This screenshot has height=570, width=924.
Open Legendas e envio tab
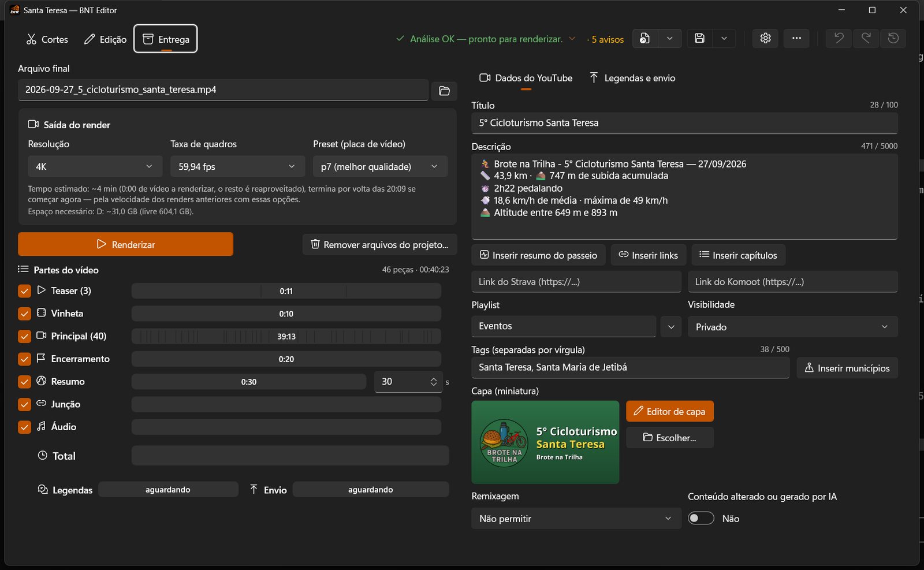tap(632, 78)
